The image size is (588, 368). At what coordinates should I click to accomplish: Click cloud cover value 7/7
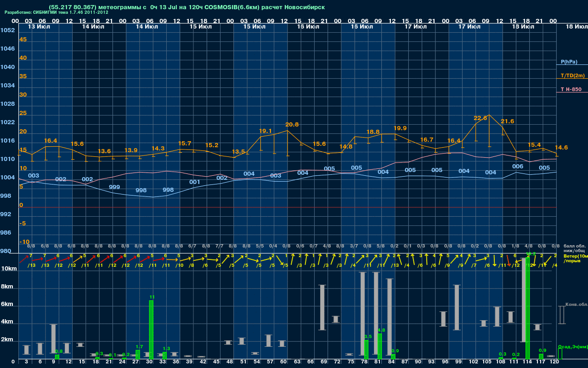pyautogui.click(x=220, y=246)
